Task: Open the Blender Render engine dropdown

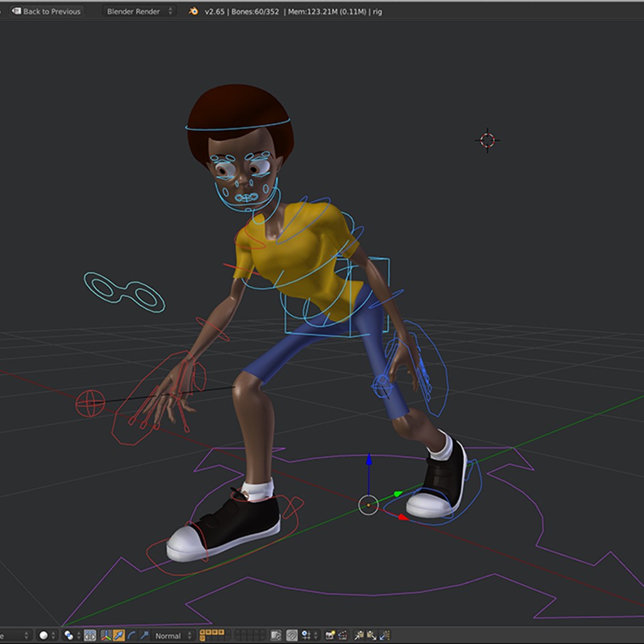Action: [138, 11]
